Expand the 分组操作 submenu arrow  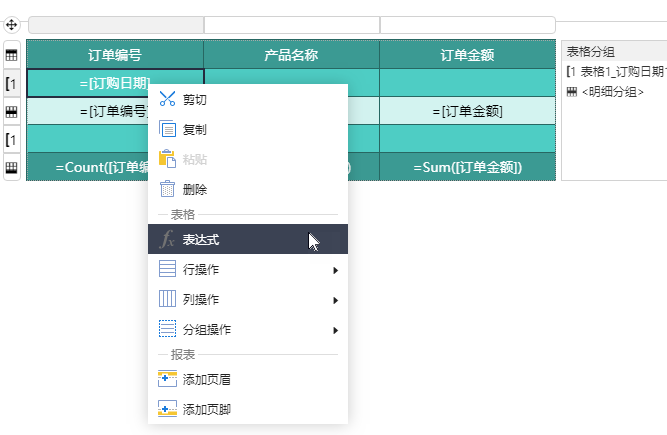pos(336,330)
